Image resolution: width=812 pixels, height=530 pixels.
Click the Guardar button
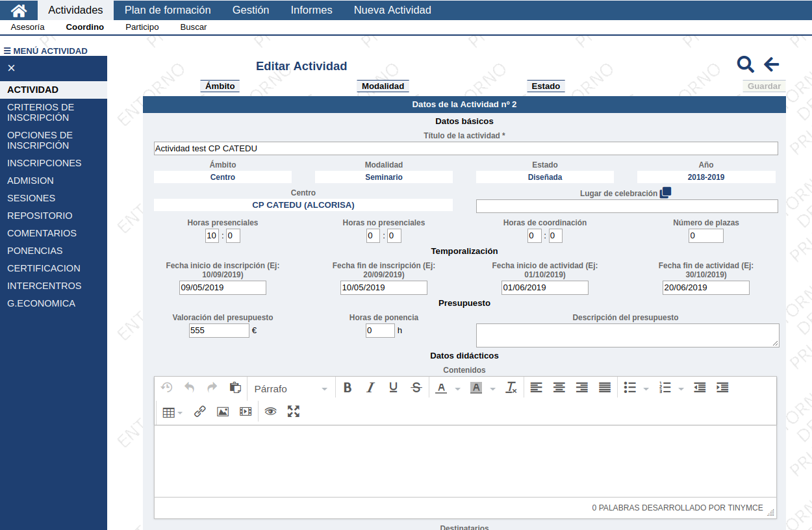click(765, 86)
